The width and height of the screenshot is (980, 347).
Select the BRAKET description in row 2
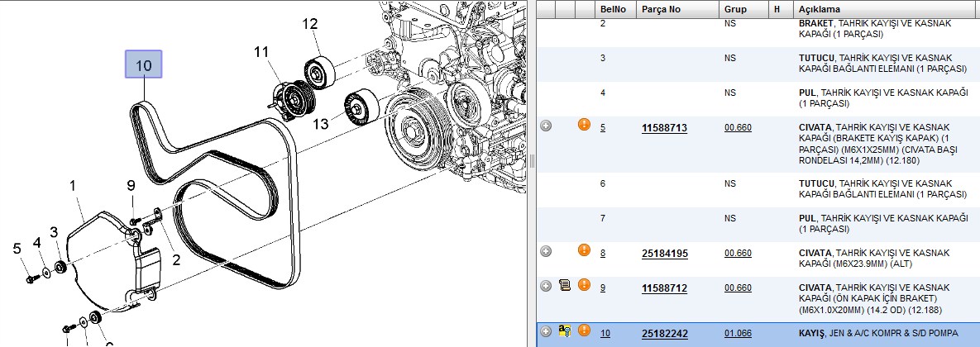click(x=875, y=28)
